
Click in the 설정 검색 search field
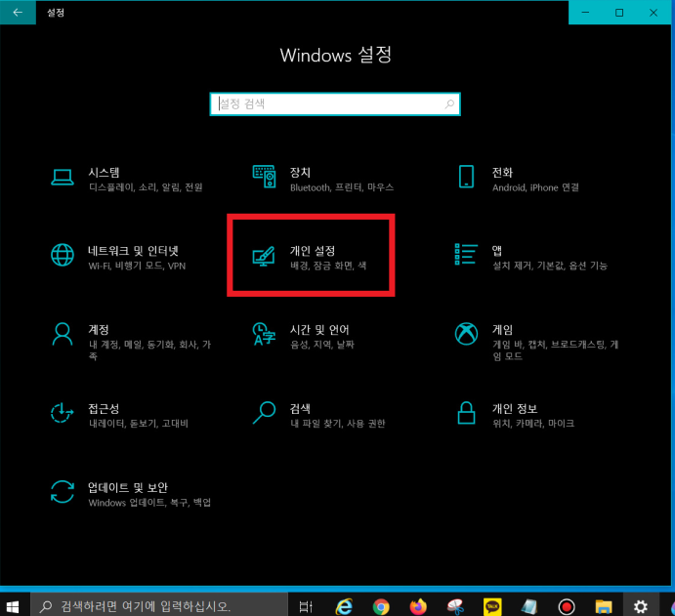click(x=335, y=104)
